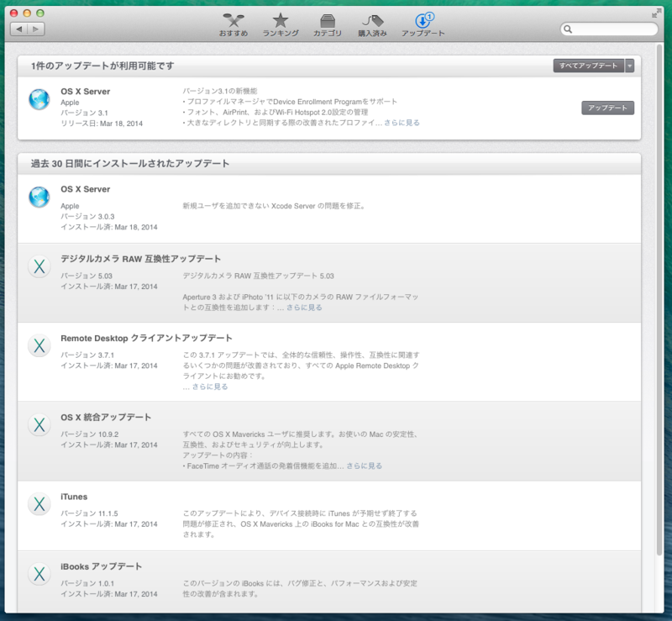Click the search field
This screenshot has width=672, height=621.
(609, 29)
